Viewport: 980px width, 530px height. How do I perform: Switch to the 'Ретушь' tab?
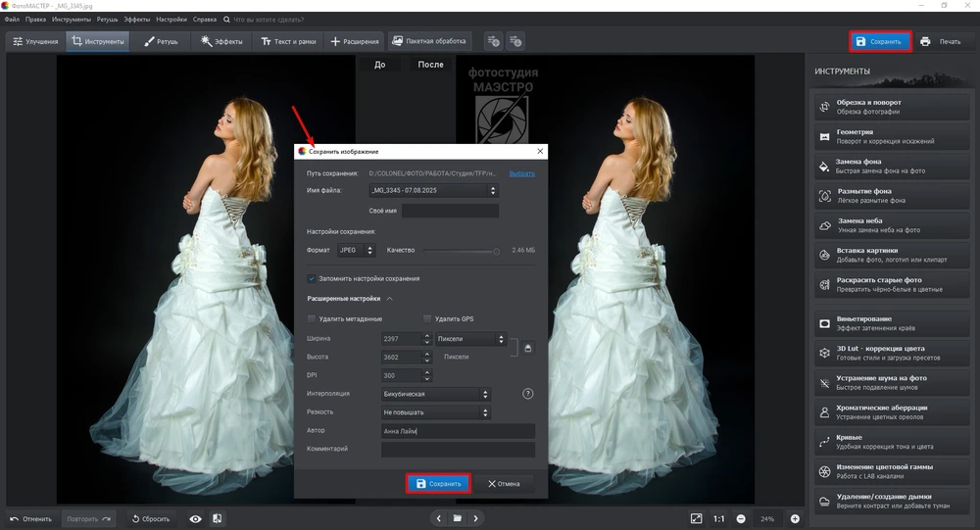click(162, 41)
